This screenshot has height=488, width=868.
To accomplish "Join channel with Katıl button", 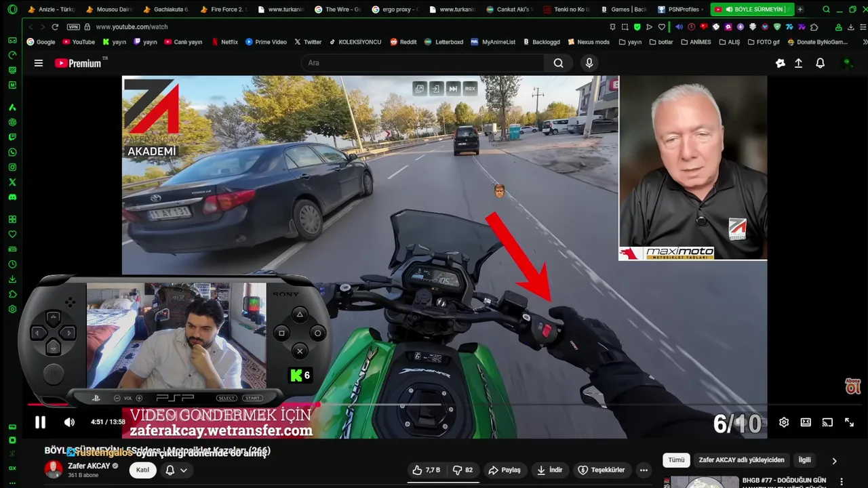I will click(142, 470).
